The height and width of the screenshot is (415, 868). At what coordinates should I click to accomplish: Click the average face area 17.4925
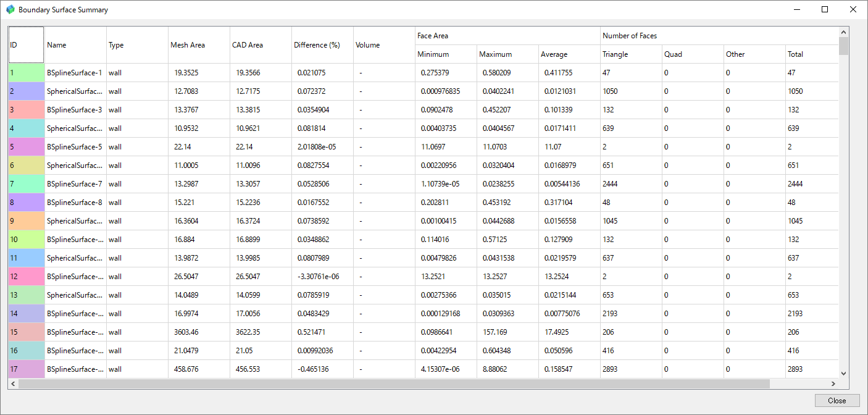[x=557, y=332]
